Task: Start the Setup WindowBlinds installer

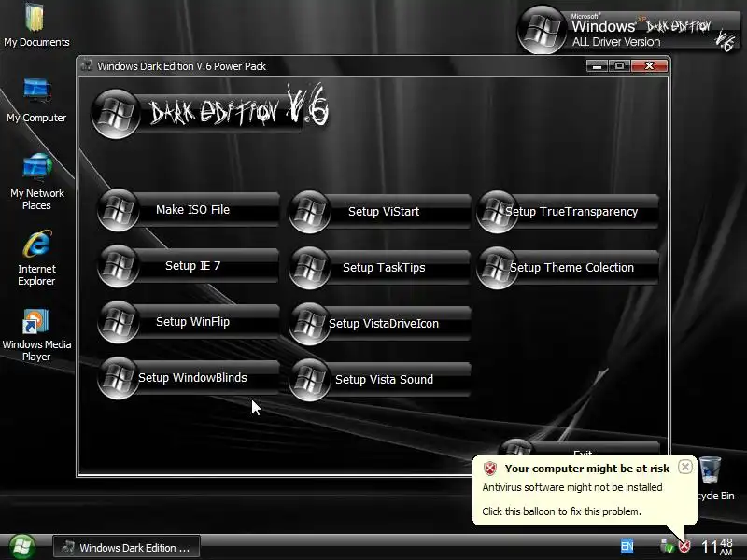Action: 189,378
